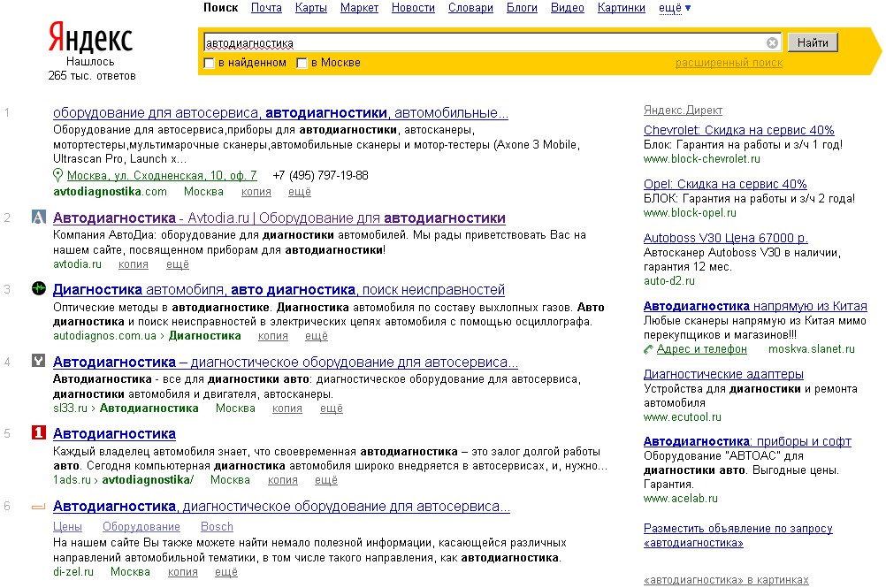Click 'ещё' under autodiagnos.com.ua result

coord(317,336)
